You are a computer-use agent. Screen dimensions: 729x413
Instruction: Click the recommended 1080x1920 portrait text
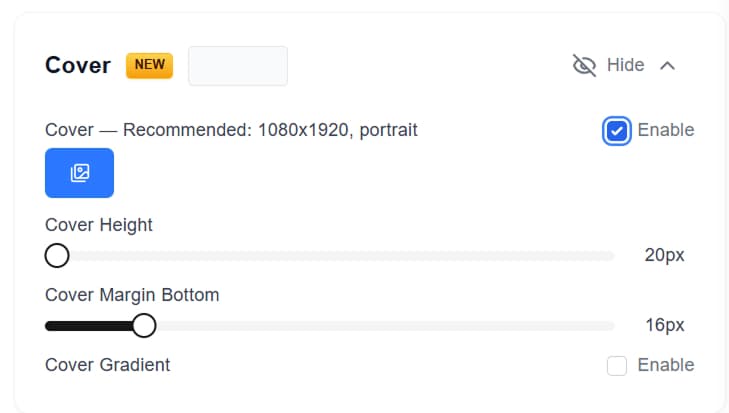point(270,130)
